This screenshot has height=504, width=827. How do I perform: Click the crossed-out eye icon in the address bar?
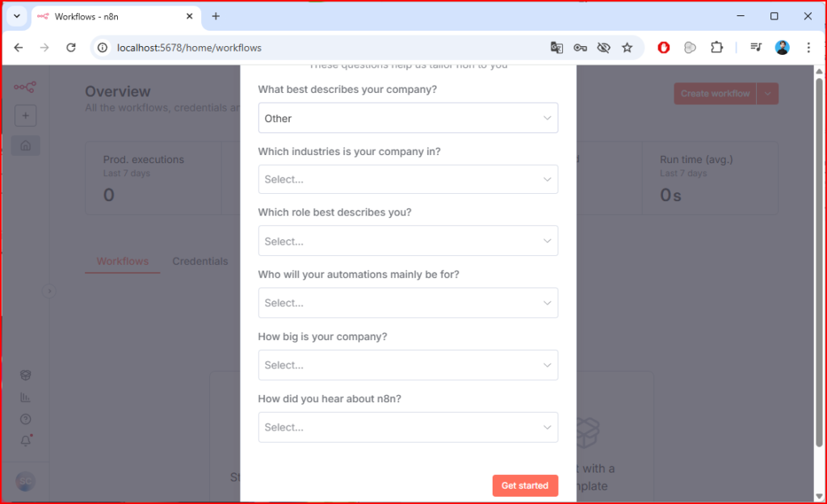(x=603, y=48)
